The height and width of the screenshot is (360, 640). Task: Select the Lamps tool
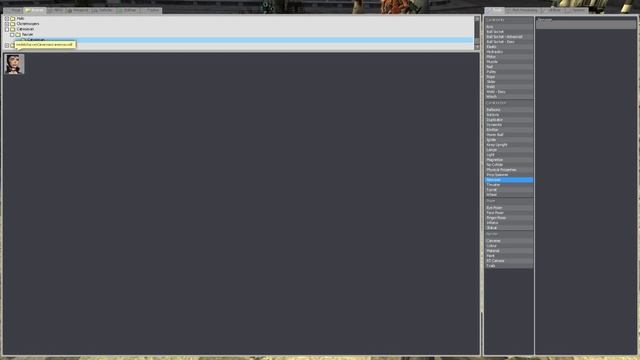click(509, 150)
